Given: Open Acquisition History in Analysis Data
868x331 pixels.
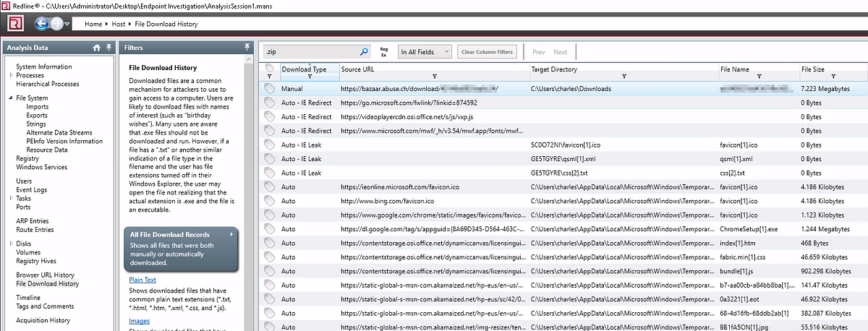Looking at the screenshot, I should click(x=43, y=320).
